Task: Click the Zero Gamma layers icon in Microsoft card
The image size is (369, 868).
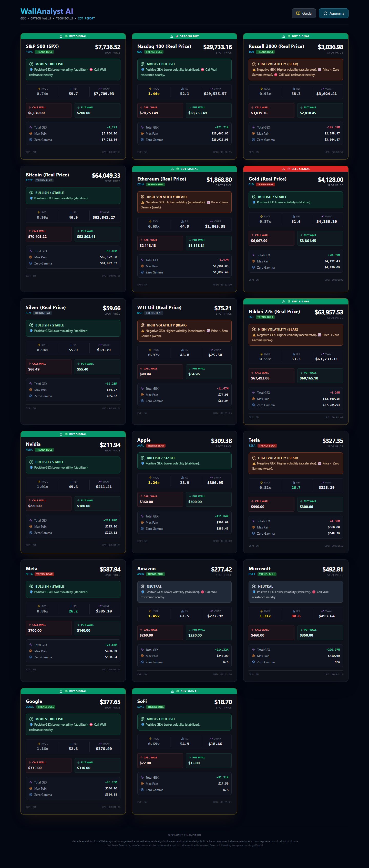Action: pyautogui.click(x=253, y=662)
